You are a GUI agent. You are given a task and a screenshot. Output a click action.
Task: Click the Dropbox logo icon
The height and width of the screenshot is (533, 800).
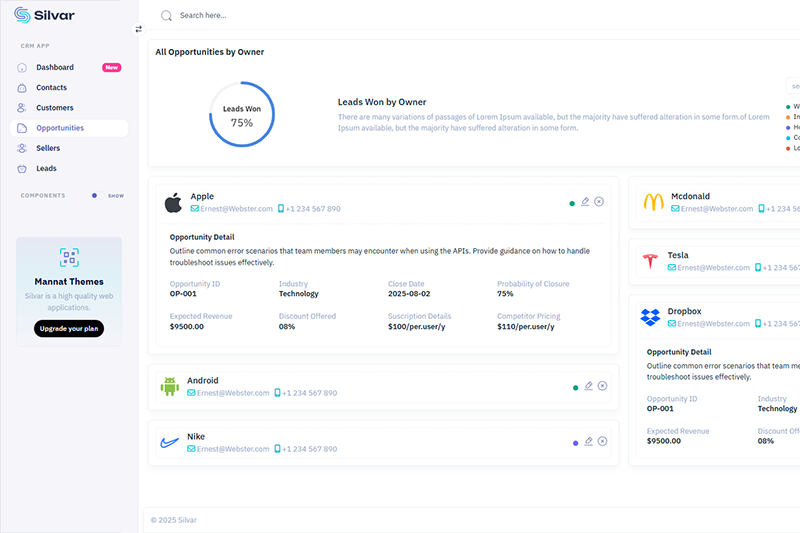tap(651, 317)
